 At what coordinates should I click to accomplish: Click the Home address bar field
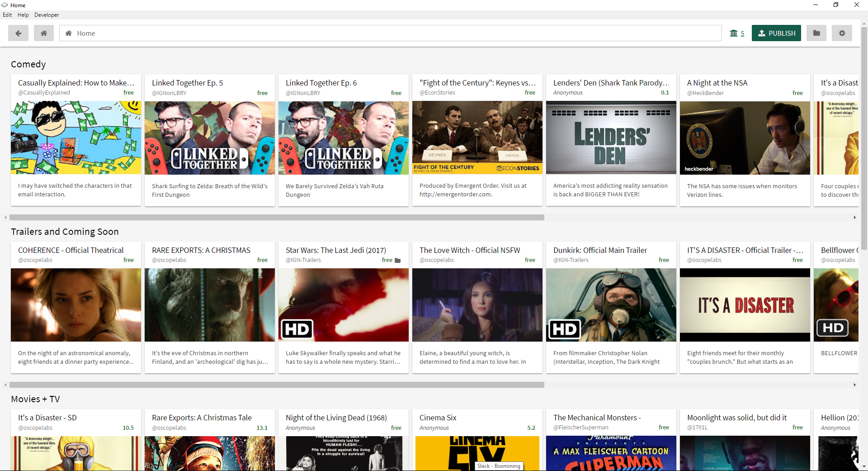tap(390, 33)
